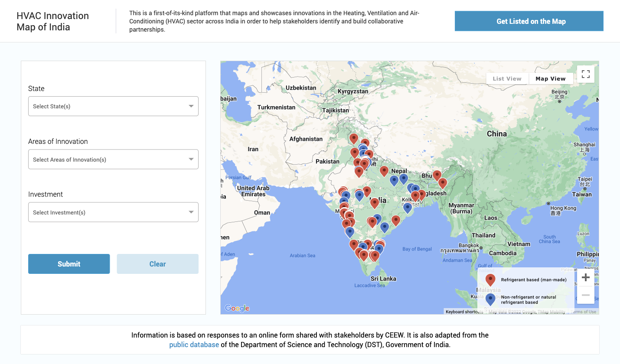Zoom out using the minus map control
The height and width of the screenshot is (364, 620).
coord(585,295)
